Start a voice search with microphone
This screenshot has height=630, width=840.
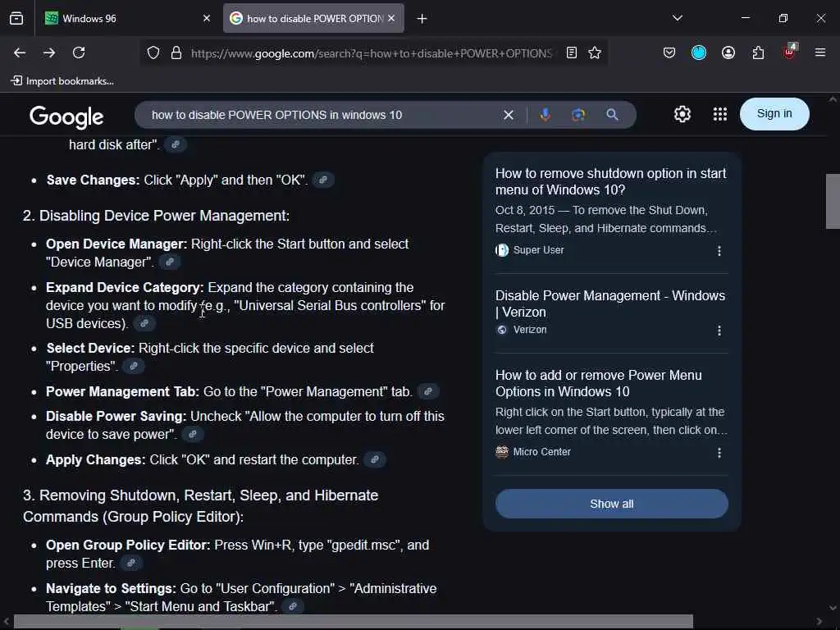(545, 115)
